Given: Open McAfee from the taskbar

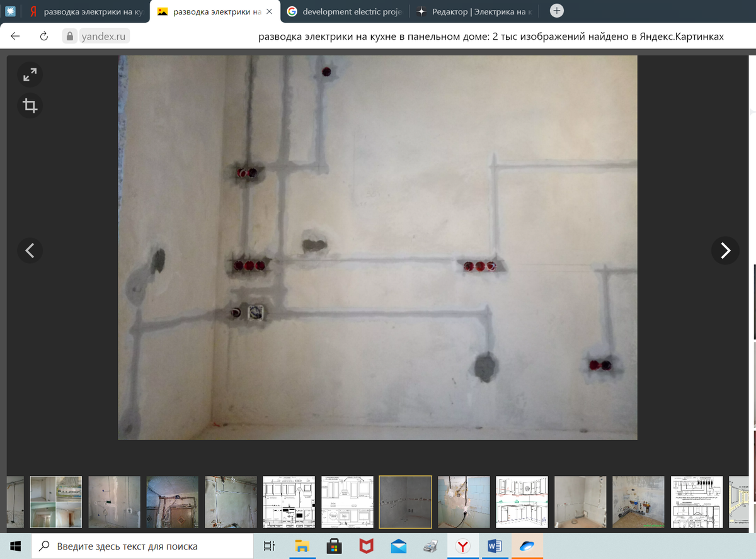Looking at the screenshot, I should click(x=366, y=546).
